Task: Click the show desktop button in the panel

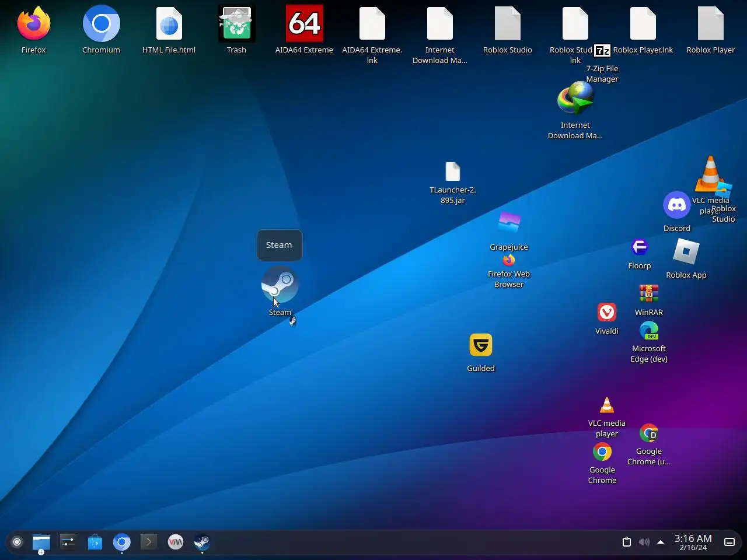Action: (x=729, y=542)
